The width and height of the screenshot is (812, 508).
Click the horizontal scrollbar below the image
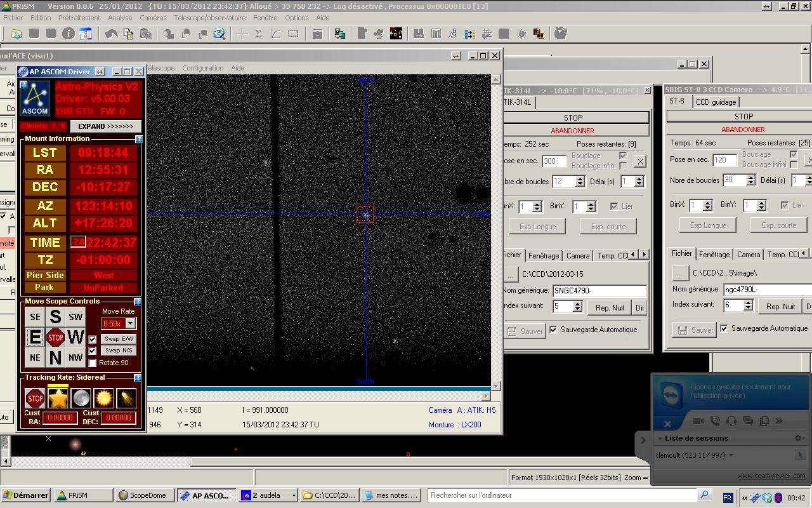[x=317, y=396]
